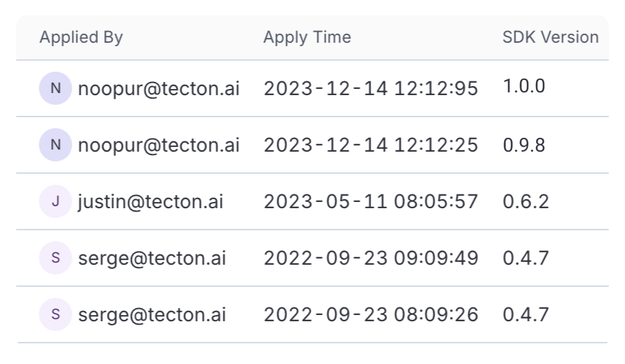Sort by the Applied By column header
Screen dimensions: 625x364
point(81,37)
